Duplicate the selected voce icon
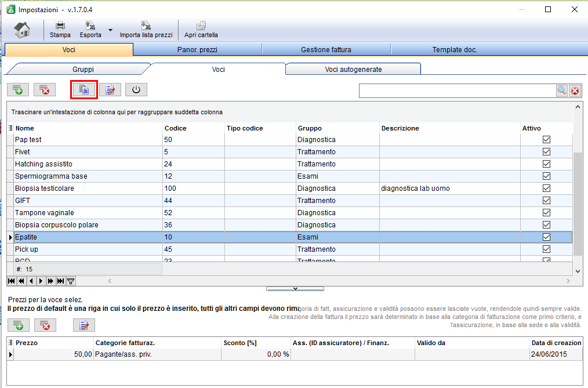This screenshot has width=588, height=388. point(84,89)
